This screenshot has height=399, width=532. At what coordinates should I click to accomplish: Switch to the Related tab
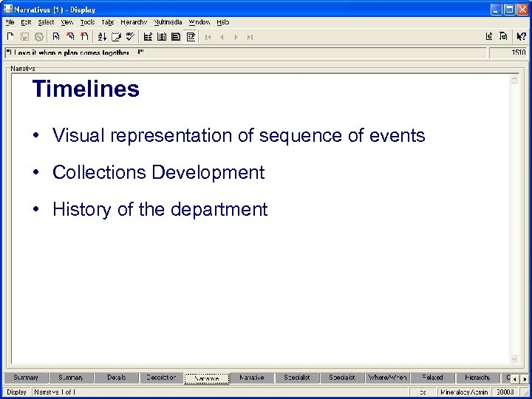coord(432,378)
